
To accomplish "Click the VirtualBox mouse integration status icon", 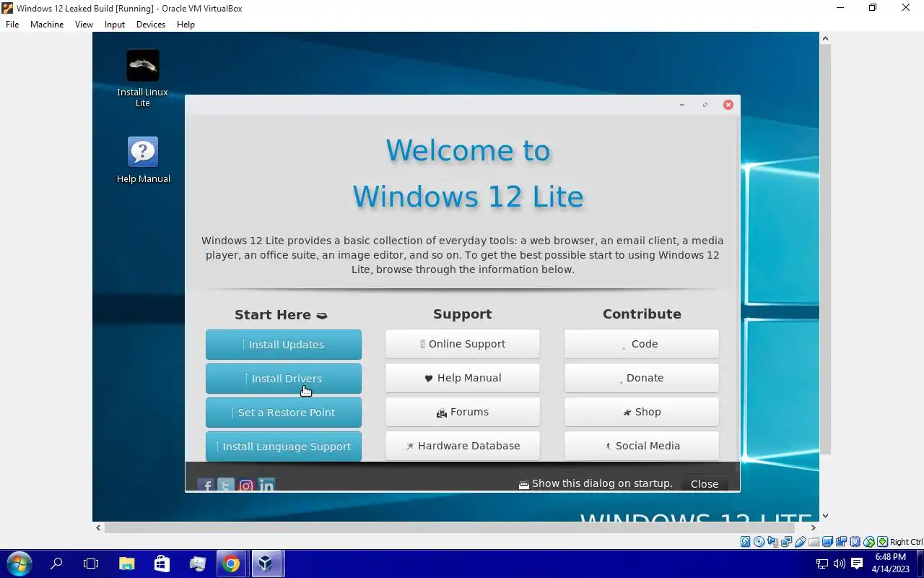I will [x=869, y=542].
